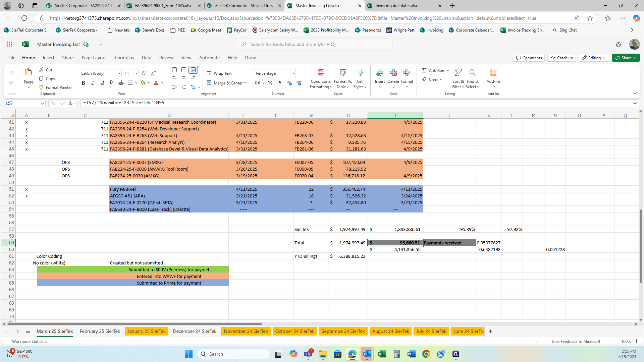Click the Insert cells icon
Screen dimensions: 644x362
[380, 72]
